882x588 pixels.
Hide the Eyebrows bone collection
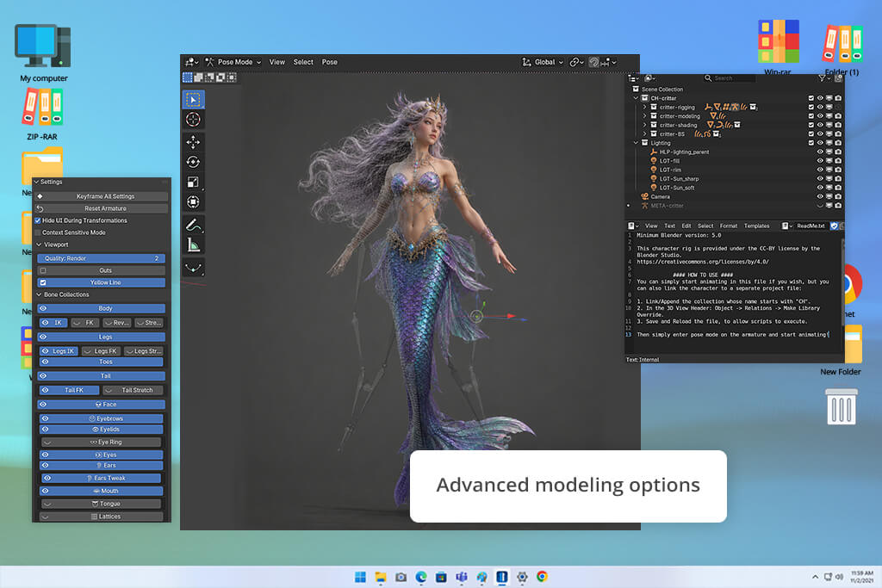point(45,418)
